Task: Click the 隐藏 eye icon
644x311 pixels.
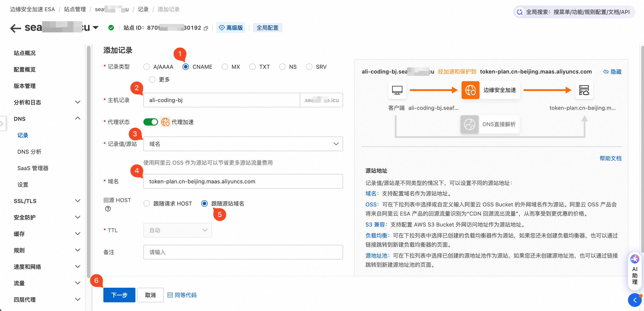Action: (x=606, y=72)
